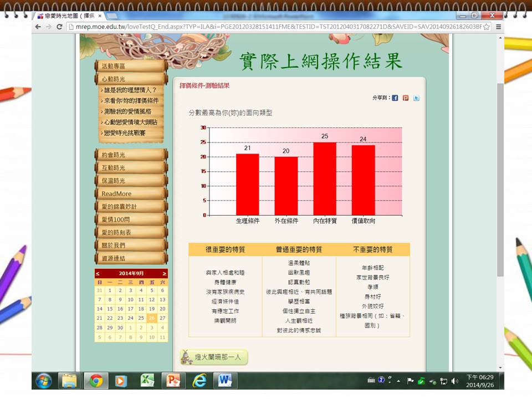Open the Chrome menu icon
The image size is (532, 399).
pos(499,27)
